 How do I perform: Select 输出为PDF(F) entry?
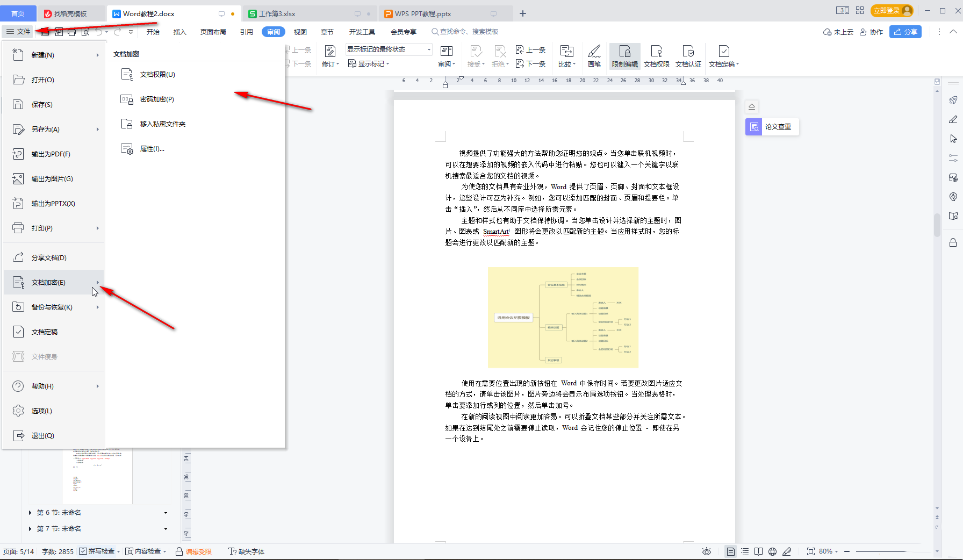[x=53, y=154]
